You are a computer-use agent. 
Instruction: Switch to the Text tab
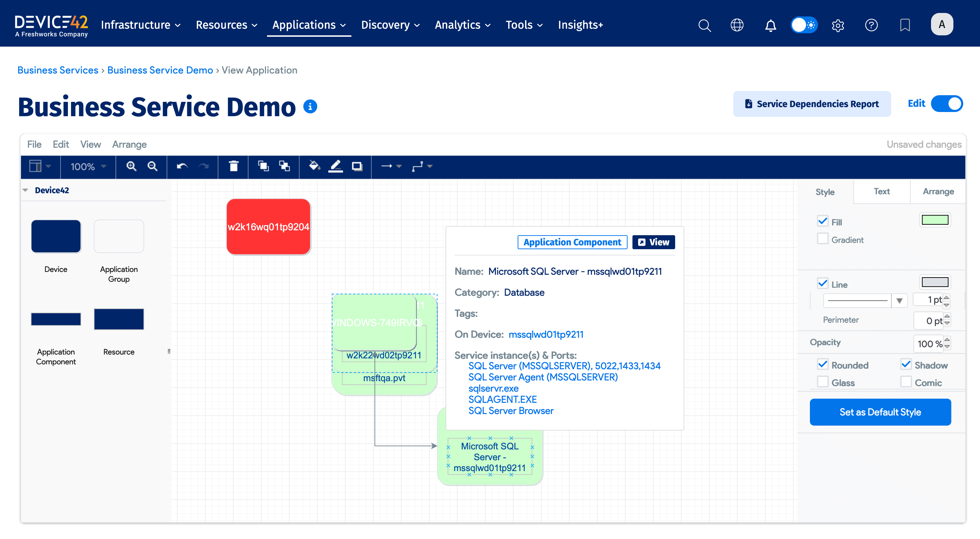tap(881, 191)
